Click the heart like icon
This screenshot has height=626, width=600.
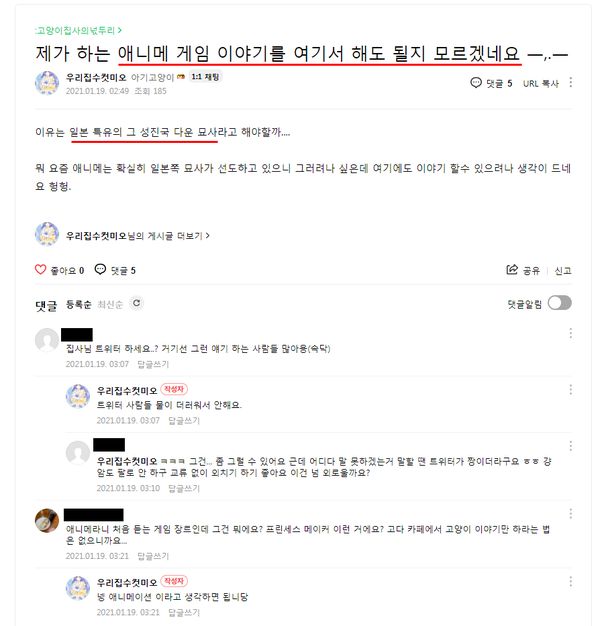40,269
